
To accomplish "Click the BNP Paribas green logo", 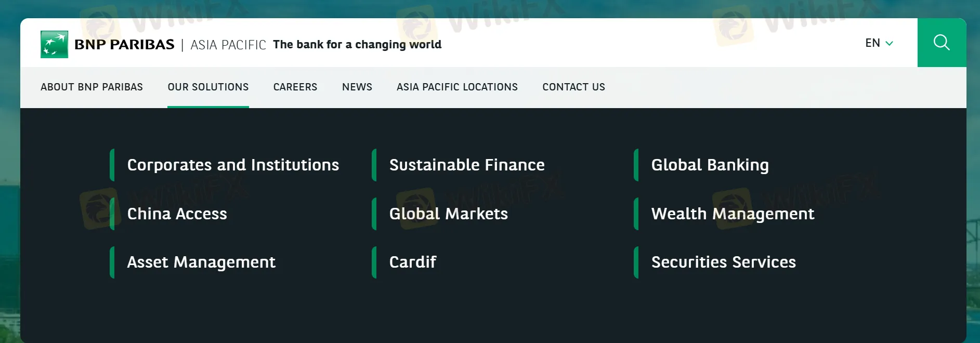I will [54, 44].
